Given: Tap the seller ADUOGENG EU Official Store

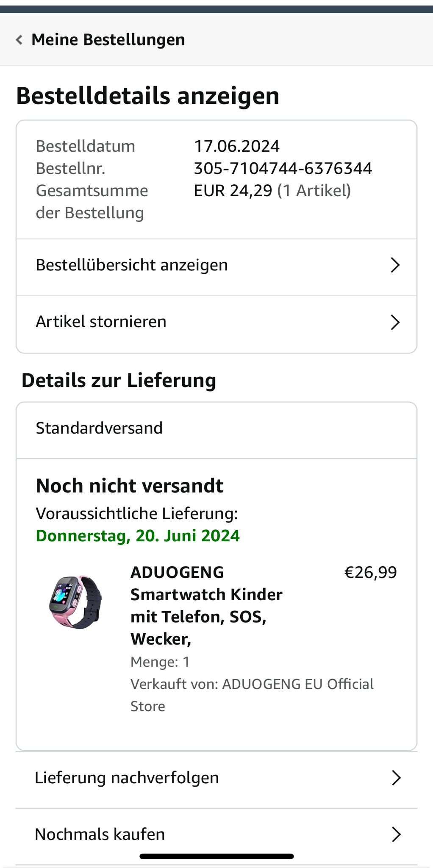Looking at the screenshot, I should click(x=252, y=695).
